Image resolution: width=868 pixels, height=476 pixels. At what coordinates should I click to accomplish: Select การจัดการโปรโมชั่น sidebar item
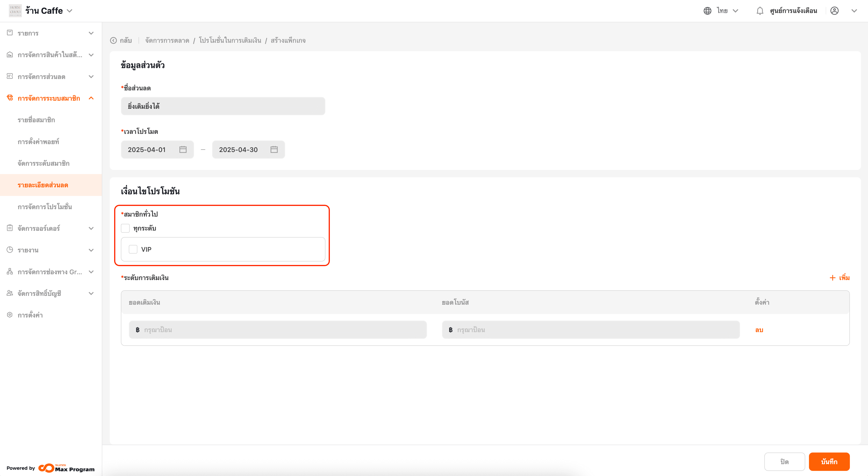[x=45, y=206]
